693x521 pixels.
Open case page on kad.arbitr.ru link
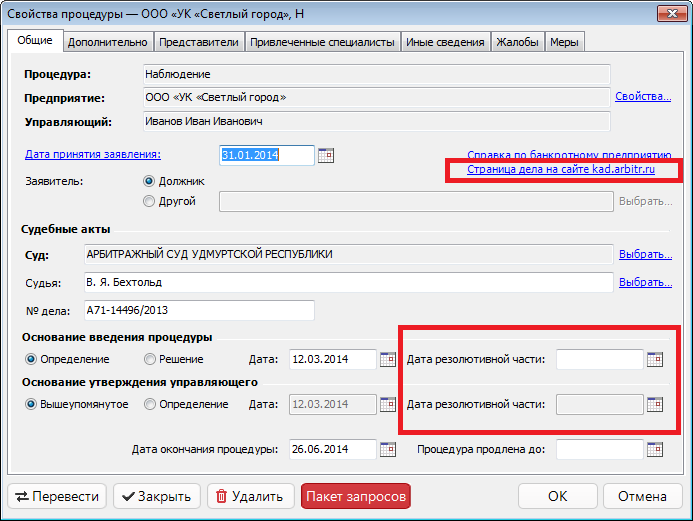pos(560,171)
